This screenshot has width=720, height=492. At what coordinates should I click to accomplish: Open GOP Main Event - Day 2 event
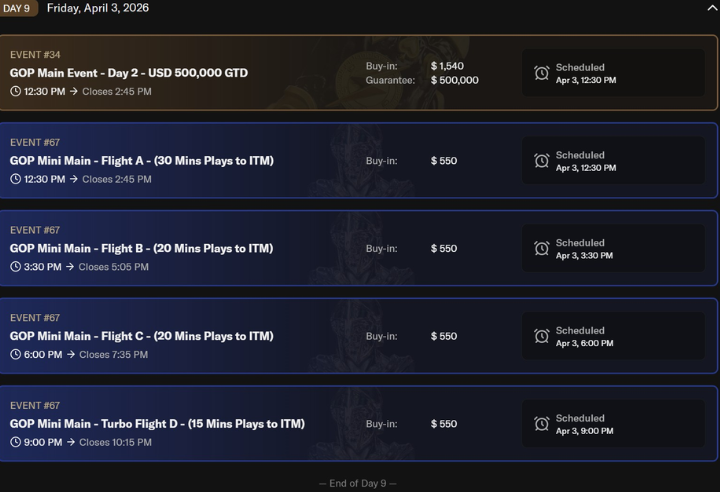click(129, 73)
